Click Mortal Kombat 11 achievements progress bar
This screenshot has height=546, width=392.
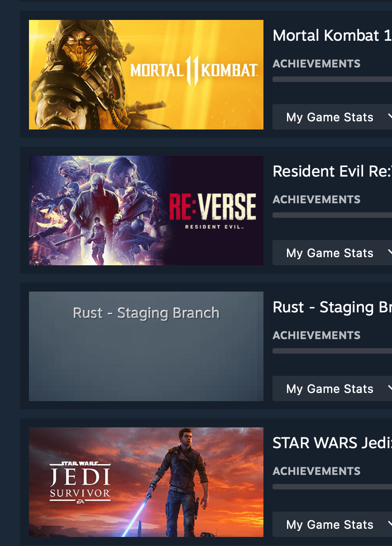point(332,79)
